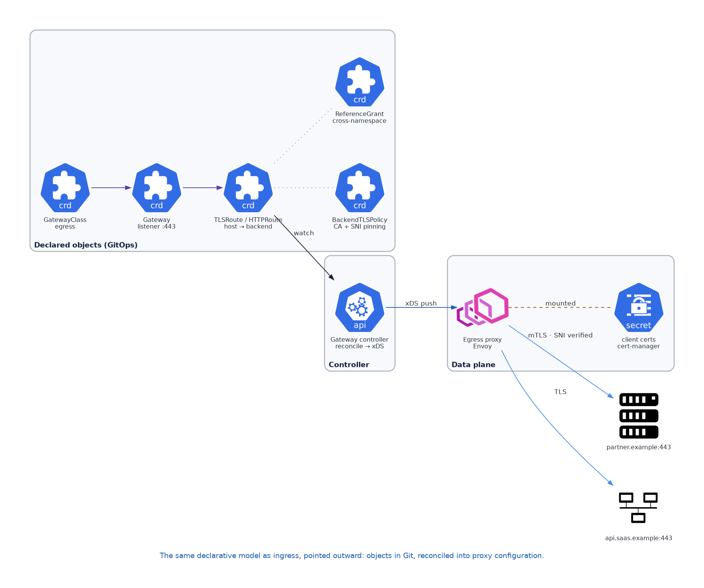Select the 'Egress proxy' label text
This screenshot has width=704, height=588.
482,339
